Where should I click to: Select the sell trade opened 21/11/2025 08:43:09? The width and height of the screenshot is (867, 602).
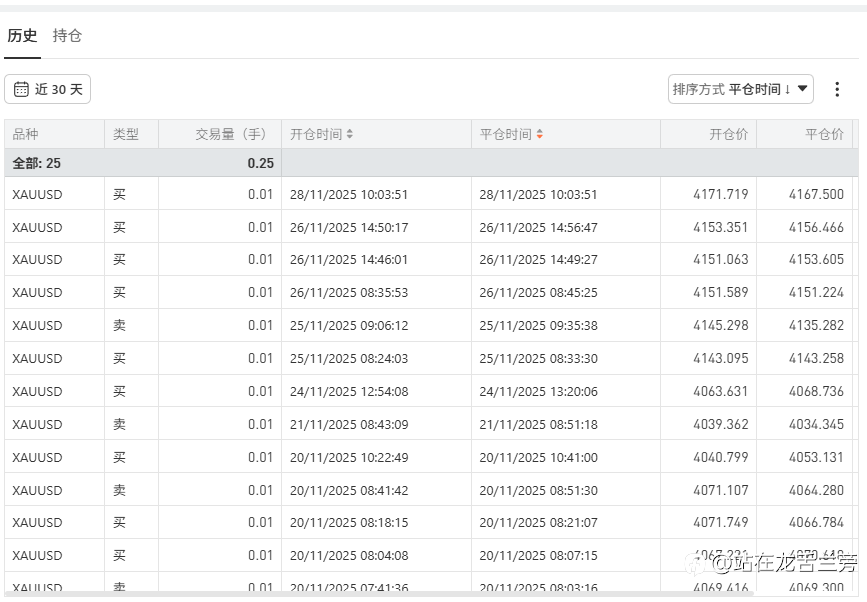pyautogui.click(x=349, y=424)
